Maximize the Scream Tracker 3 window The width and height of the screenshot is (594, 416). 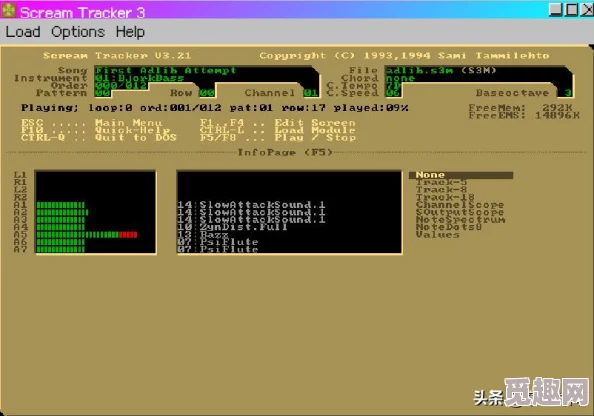[571, 10]
